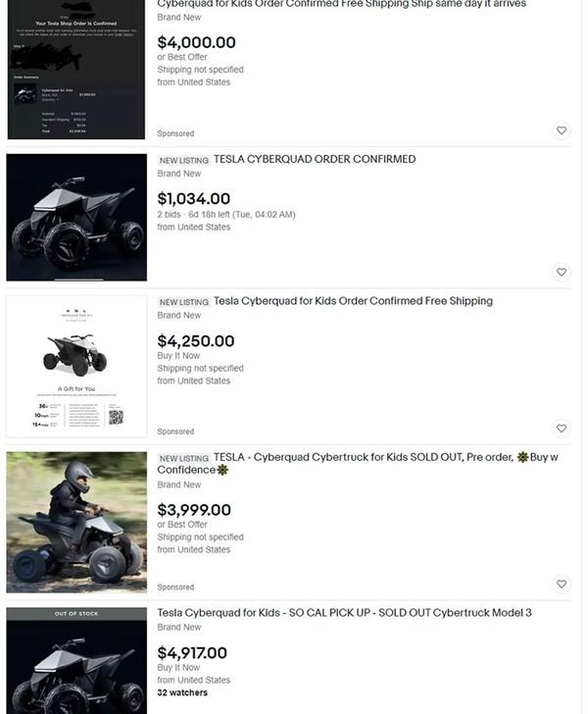Open thumbnail of kid riding Cyberquad
This screenshot has height=714, width=588.
coord(76,523)
